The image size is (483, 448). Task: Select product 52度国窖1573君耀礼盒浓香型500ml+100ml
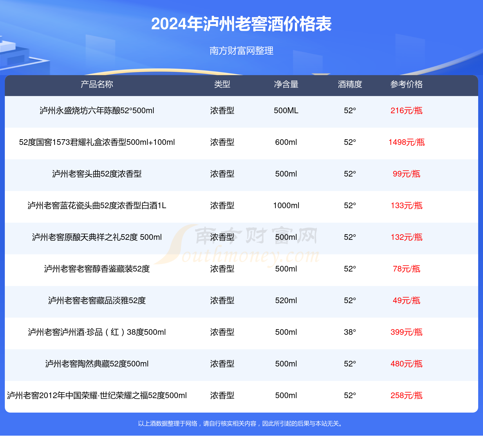97,142
